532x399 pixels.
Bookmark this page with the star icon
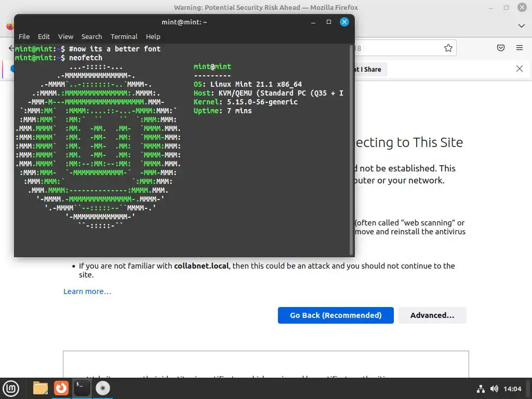[448, 48]
